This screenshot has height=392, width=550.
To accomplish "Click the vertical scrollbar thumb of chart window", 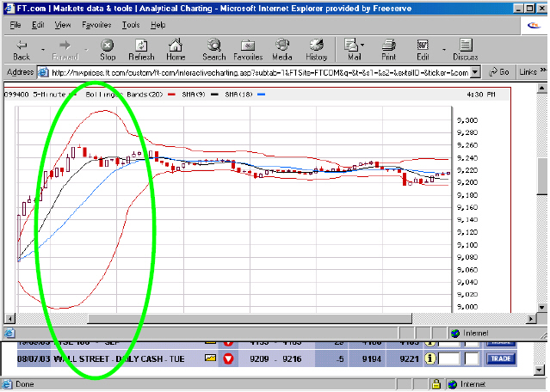I will tap(542, 176).
